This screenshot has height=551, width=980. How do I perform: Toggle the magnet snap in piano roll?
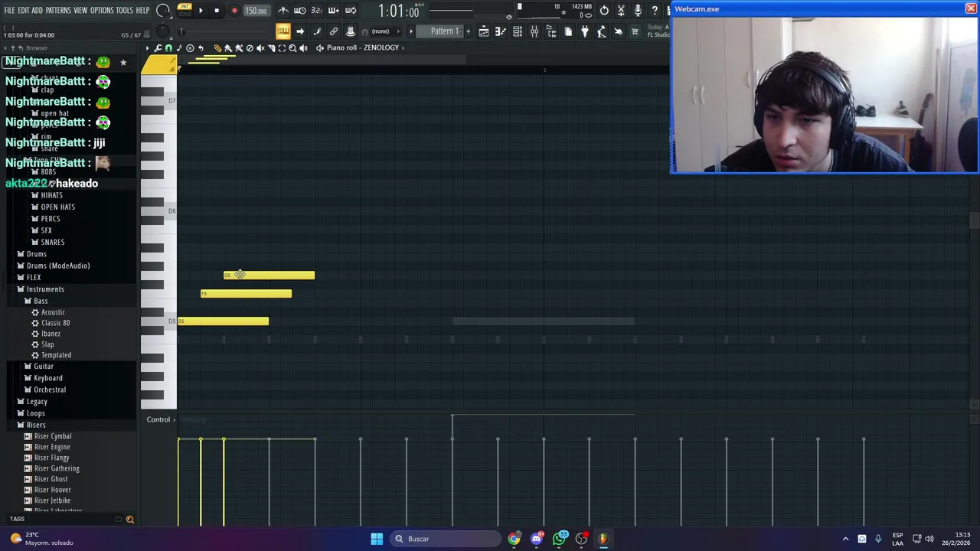[x=168, y=47]
